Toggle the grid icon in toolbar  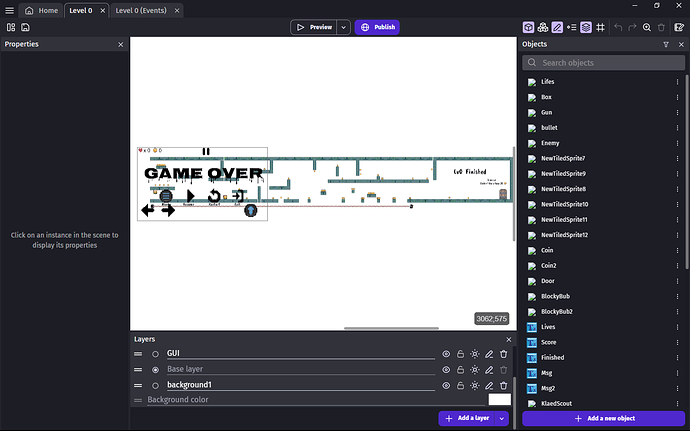coord(600,27)
